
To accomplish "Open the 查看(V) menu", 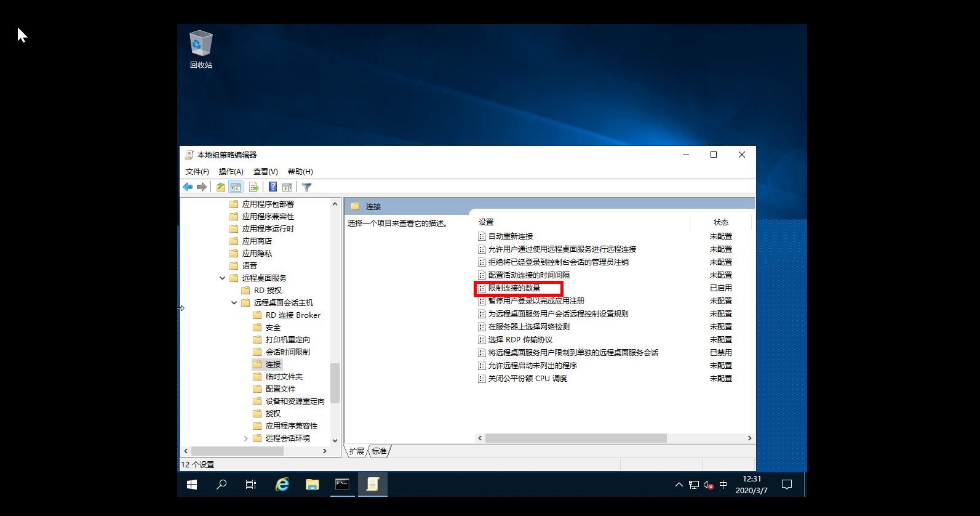I will pos(266,172).
